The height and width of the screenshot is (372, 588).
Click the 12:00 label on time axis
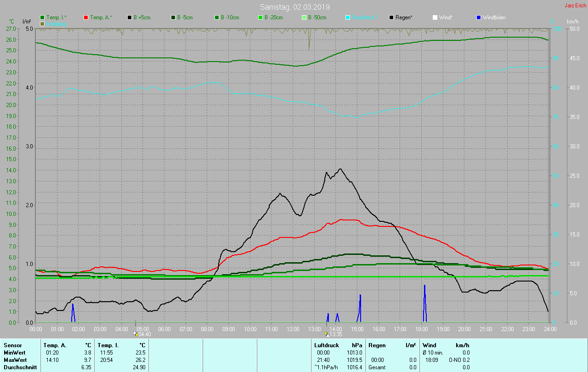point(293,329)
